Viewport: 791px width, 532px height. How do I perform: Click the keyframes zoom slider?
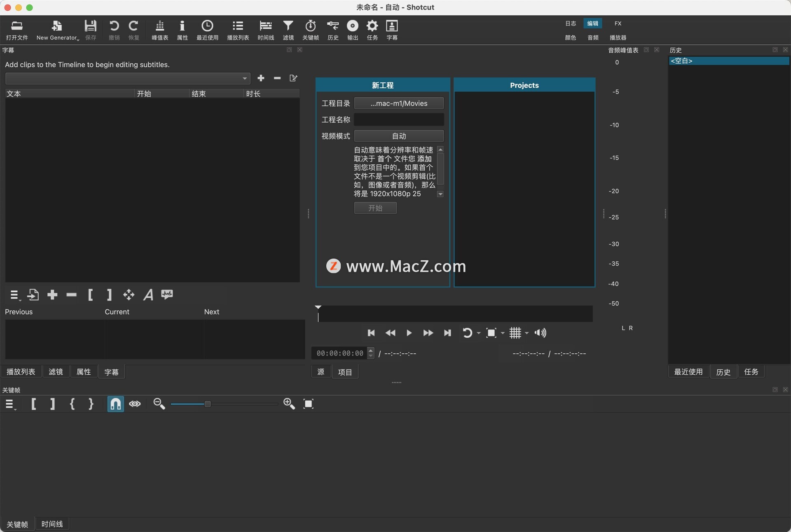[224, 404]
